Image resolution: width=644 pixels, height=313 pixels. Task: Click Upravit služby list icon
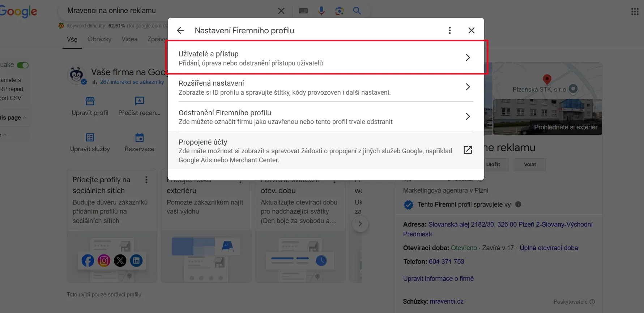[90, 137]
